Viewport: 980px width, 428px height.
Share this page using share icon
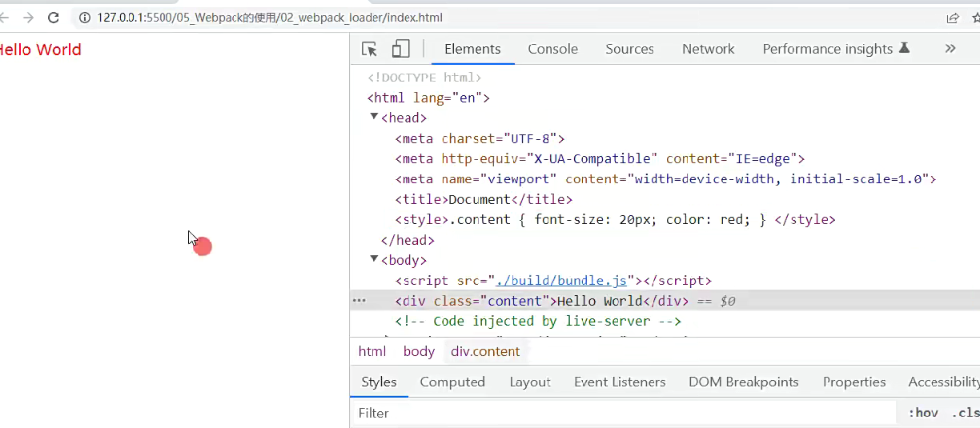953,18
